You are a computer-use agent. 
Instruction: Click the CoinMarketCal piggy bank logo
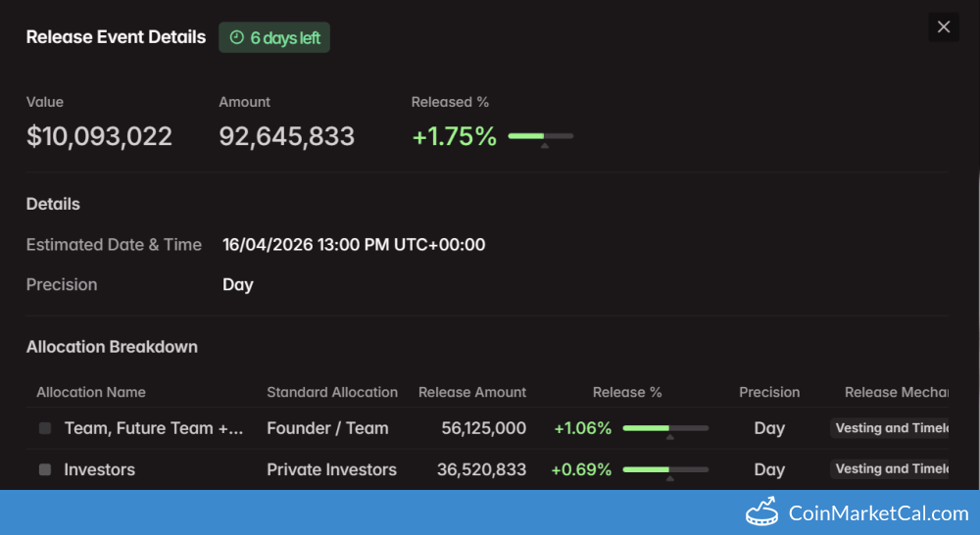761,512
